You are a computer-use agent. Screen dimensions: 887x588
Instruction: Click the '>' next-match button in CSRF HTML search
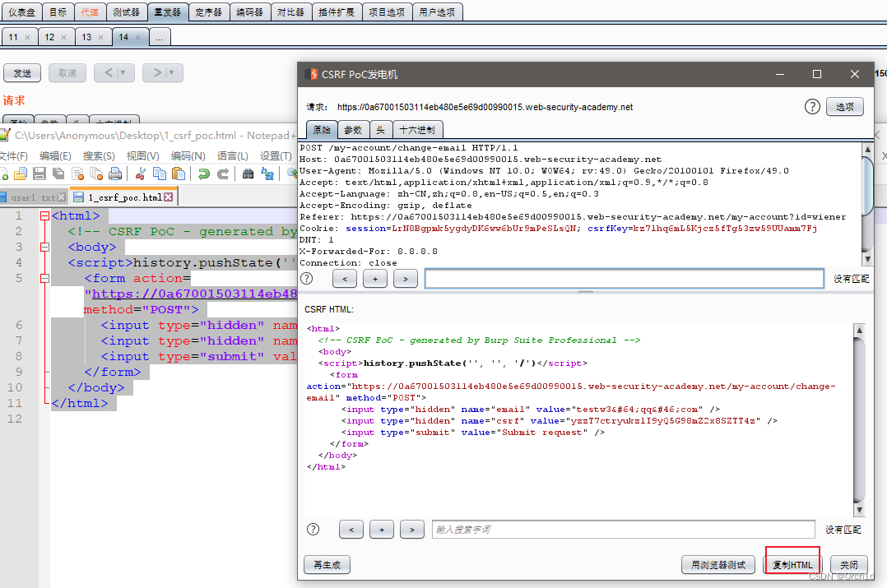[411, 530]
